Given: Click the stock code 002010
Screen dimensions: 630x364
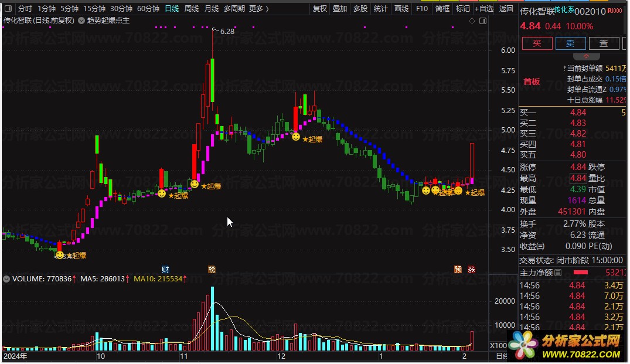Looking at the screenshot, I should pos(590,11).
